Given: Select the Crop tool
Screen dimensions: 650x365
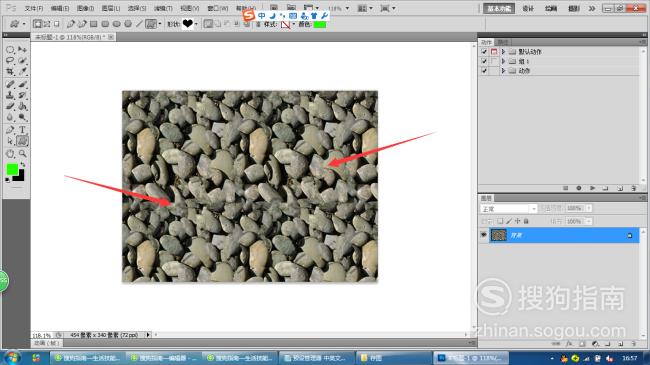Looking at the screenshot, I should [10, 71].
